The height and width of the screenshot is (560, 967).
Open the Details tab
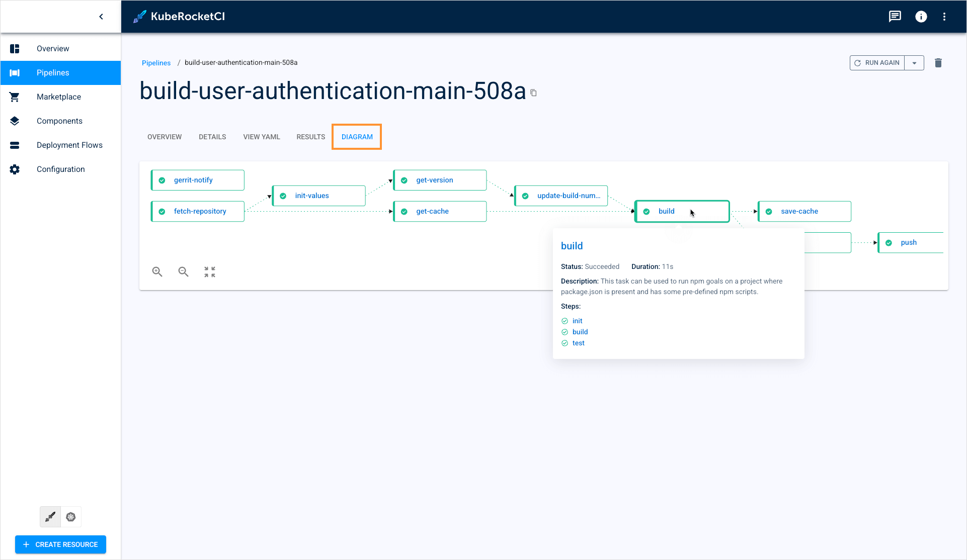coord(212,137)
